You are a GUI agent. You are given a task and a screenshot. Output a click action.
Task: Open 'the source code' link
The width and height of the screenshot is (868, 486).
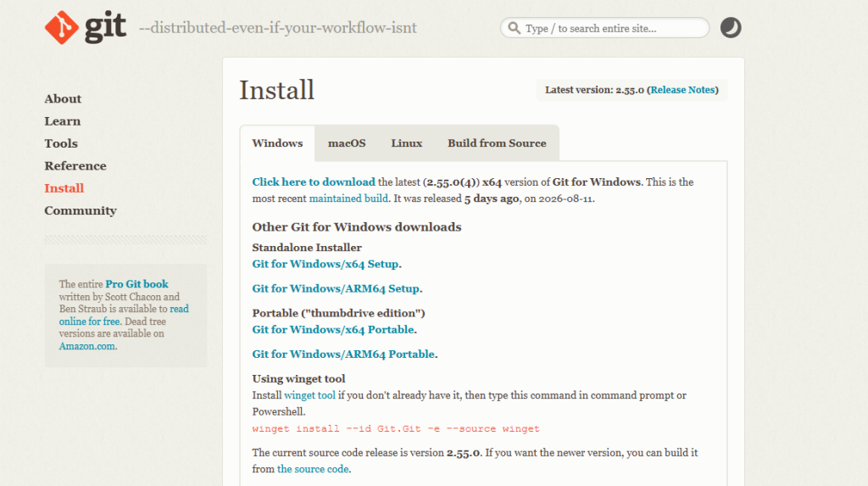(x=313, y=469)
